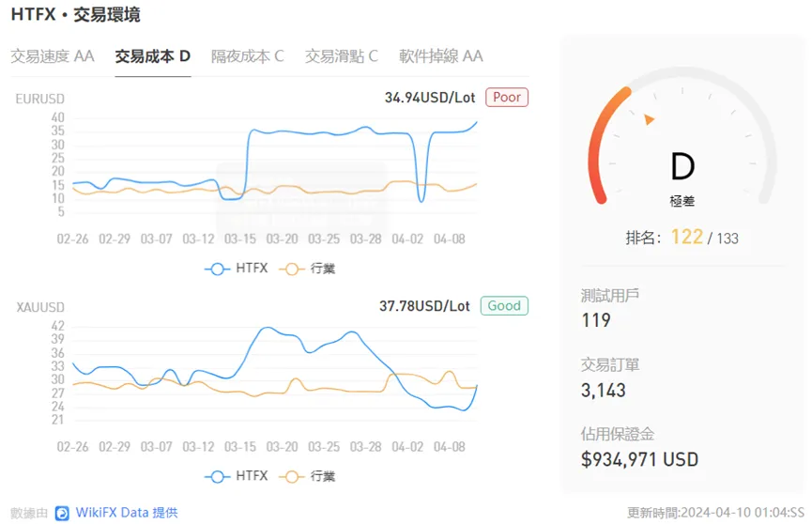Image resolution: width=812 pixels, height=524 pixels.
Task: Click the 37.78USD/Lot value
Action: pos(424,306)
